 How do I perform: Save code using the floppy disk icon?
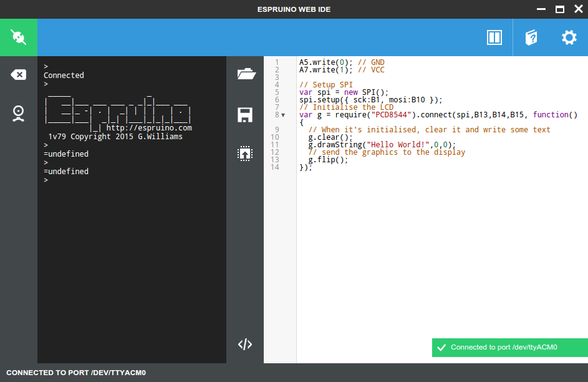click(x=245, y=115)
